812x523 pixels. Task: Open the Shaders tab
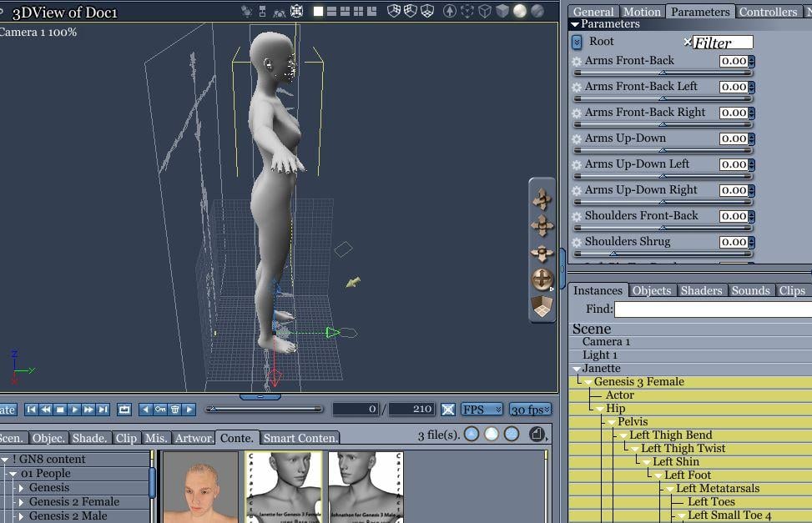click(x=701, y=290)
